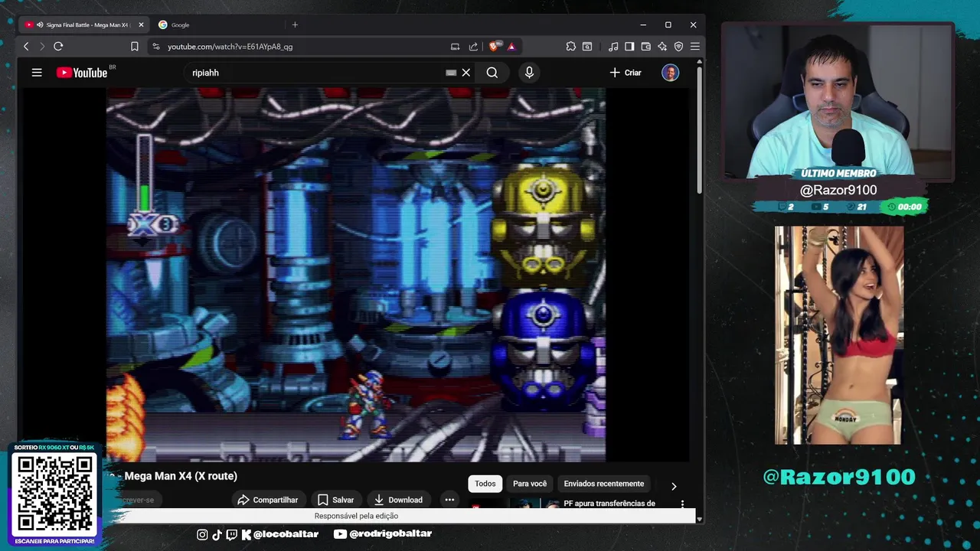Mute audio on the Sigma Final Battle tab
The image size is (980, 551).
point(39,24)
